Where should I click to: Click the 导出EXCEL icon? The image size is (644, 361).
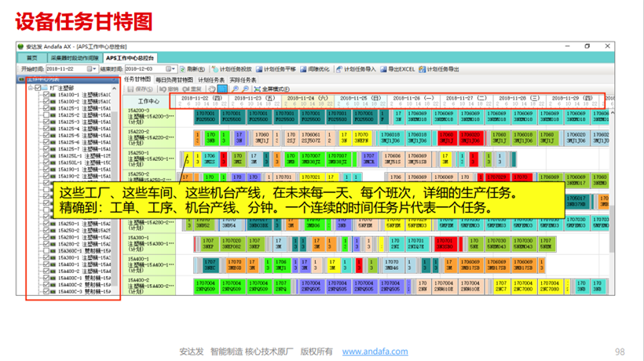coord(383,69)
